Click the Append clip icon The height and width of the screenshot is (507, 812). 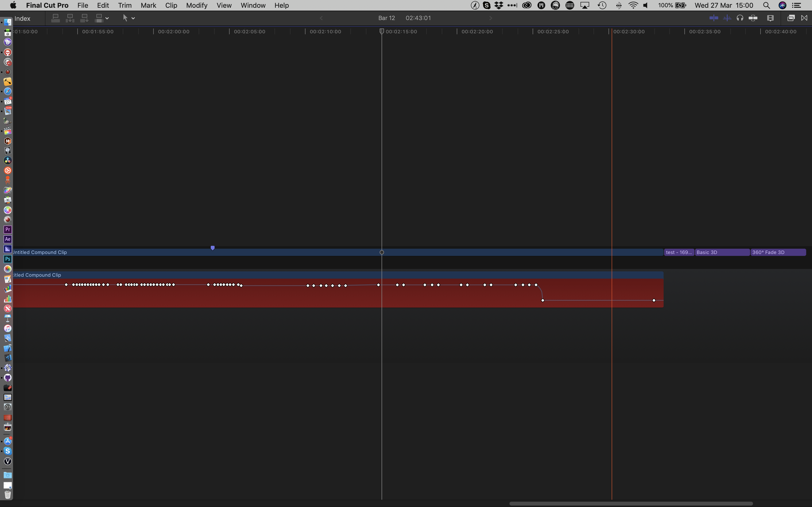[x=84, y=18]
